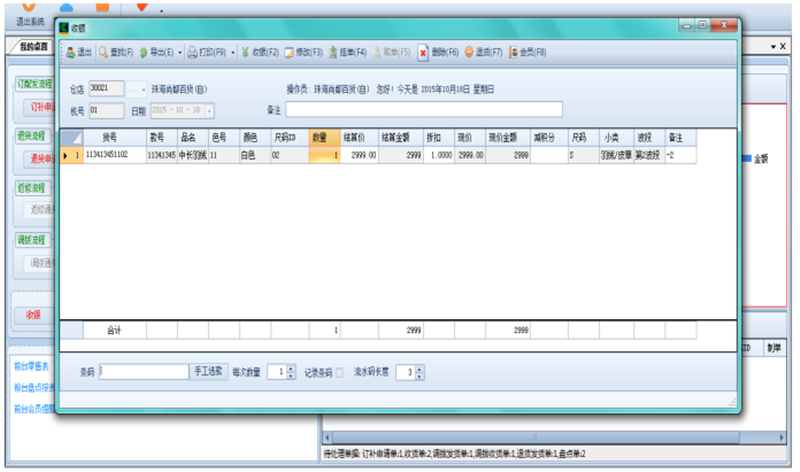
Task: Click the 仓店 lookup ellipsis button
Action: [x=136, y=89]
